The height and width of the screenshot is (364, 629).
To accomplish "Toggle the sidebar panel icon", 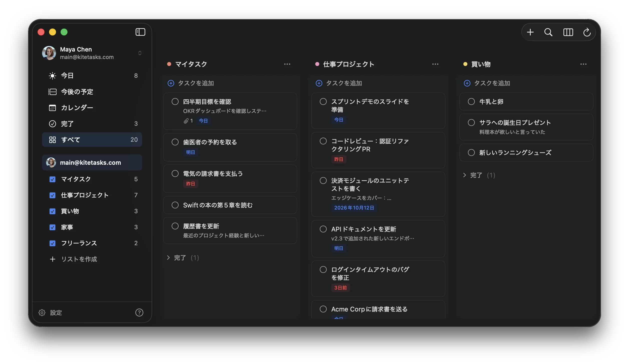I will pos(140,32).
